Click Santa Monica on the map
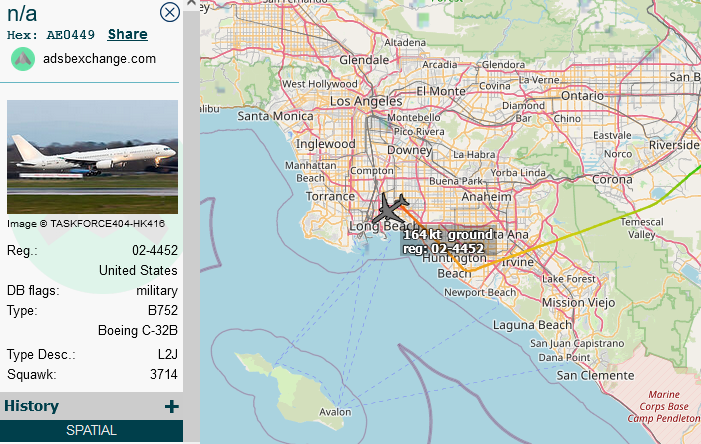701x444 pixels. [x=275, y=116]
